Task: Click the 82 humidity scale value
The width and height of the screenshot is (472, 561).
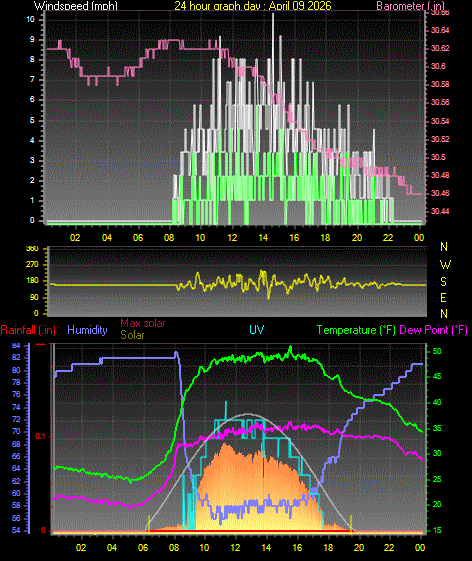Action: coord(16,358)
